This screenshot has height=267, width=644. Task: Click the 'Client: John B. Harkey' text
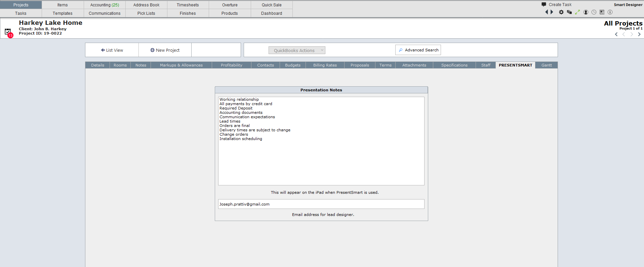tap(43, 29)
